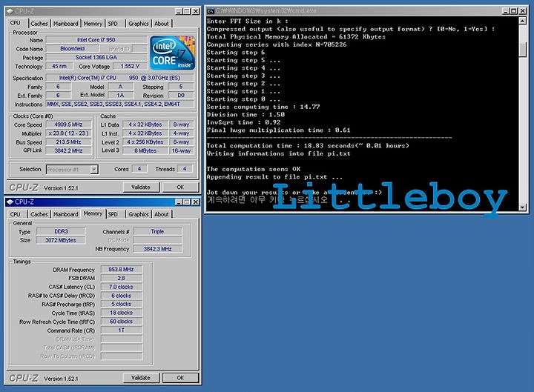Click OK in top CPU-Z window

(180, 187)
